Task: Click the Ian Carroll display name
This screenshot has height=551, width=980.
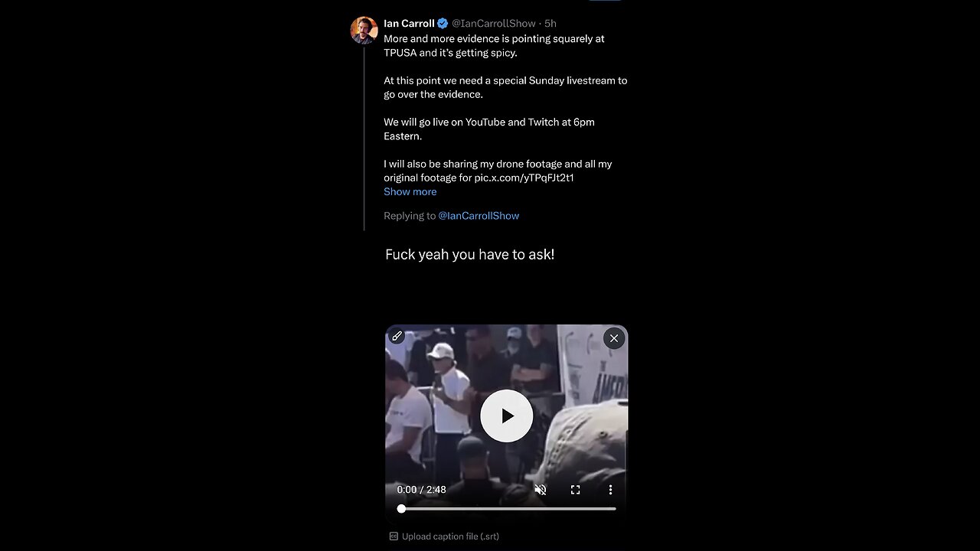Action: [x=409, y=24]
